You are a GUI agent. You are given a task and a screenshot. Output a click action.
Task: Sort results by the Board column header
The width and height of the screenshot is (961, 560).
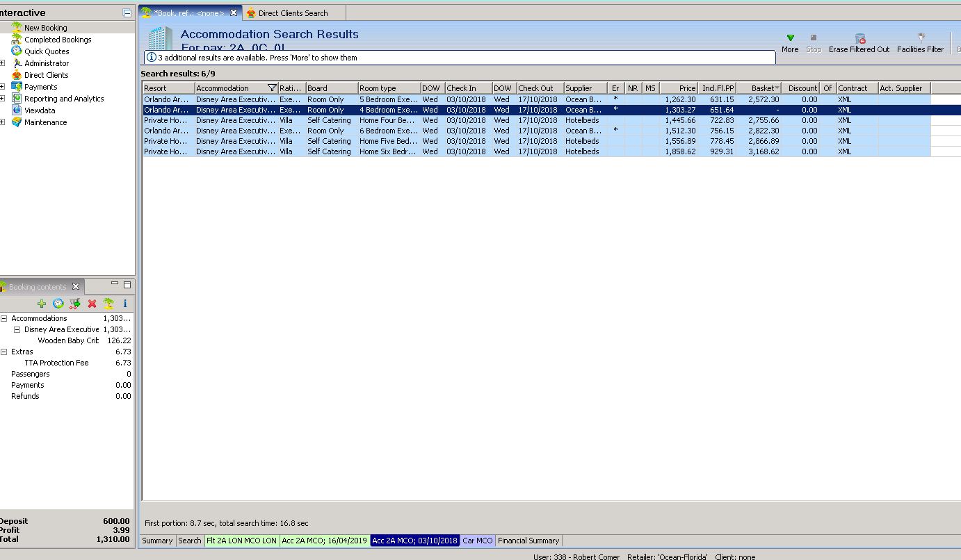tap(332, 88)
